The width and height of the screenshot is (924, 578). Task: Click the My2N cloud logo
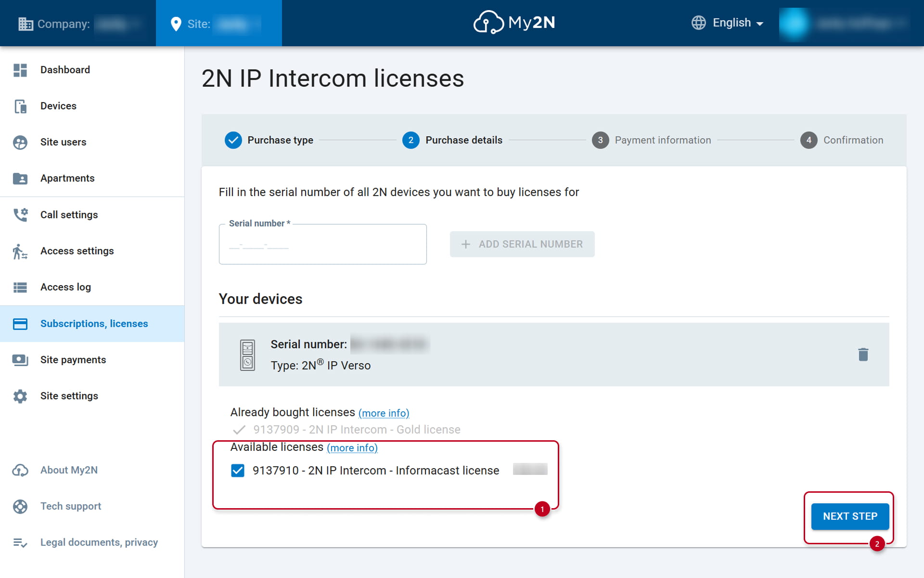[514, 22]
